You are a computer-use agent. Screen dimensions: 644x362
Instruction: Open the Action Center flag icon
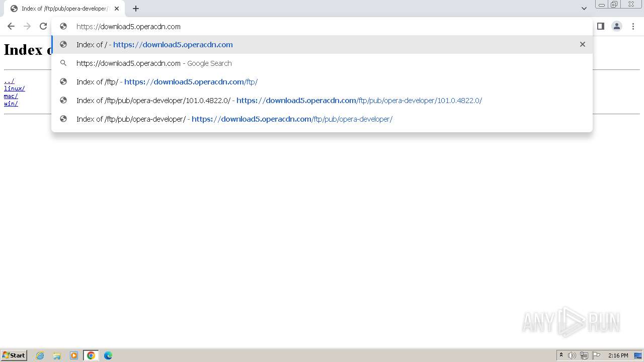click(596, 355)
